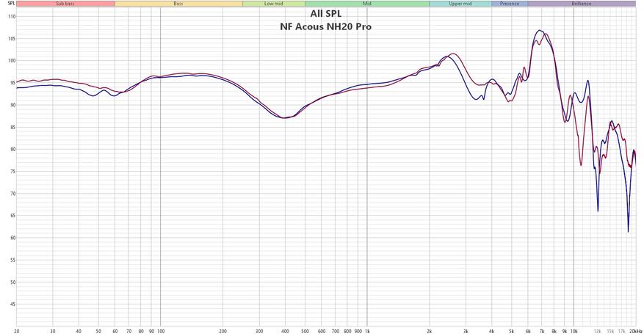Click the Low mid band label

(x=274, y=4)
